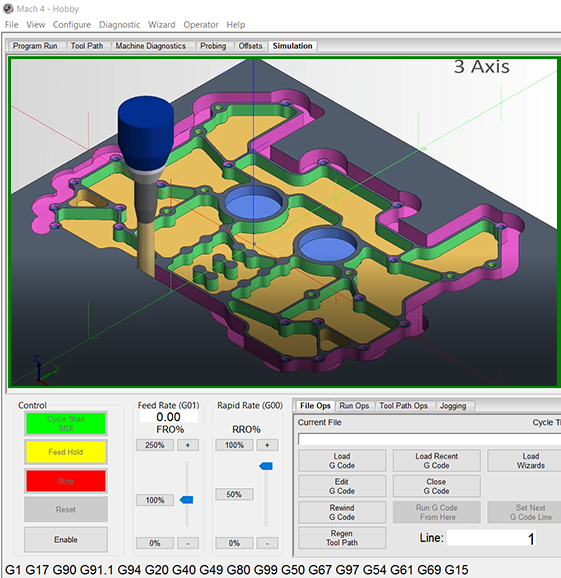This screenshot has width=561, height=578.
Task: Click the Reset button
Action: pos(66,509)
